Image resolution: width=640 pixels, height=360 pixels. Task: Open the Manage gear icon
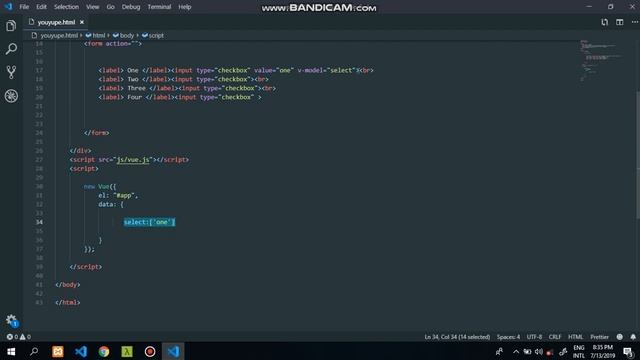click(x=11, y=320)
